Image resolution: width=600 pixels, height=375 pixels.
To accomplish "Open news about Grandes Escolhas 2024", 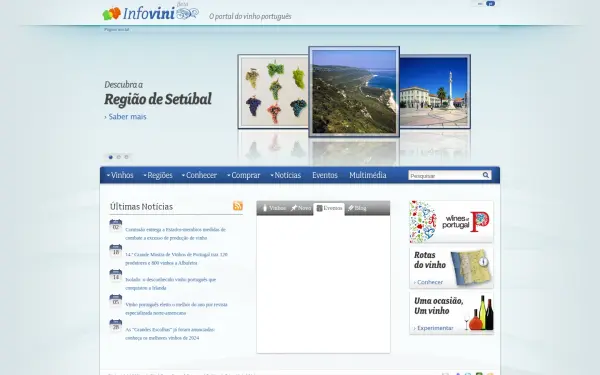I will point(170,334).
